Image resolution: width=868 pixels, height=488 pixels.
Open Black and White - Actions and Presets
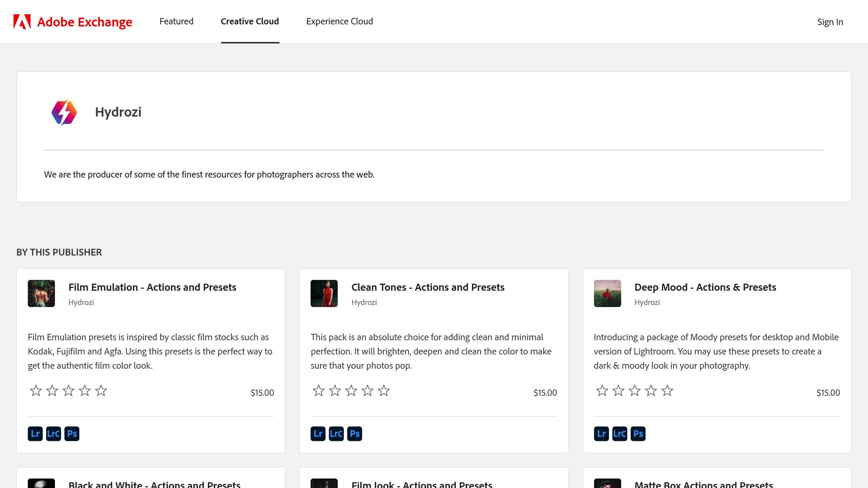click(x=154, y=485)
